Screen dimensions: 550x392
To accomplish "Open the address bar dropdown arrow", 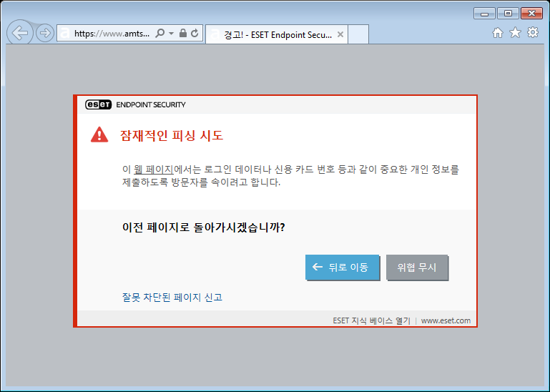I will click(171, 34).
